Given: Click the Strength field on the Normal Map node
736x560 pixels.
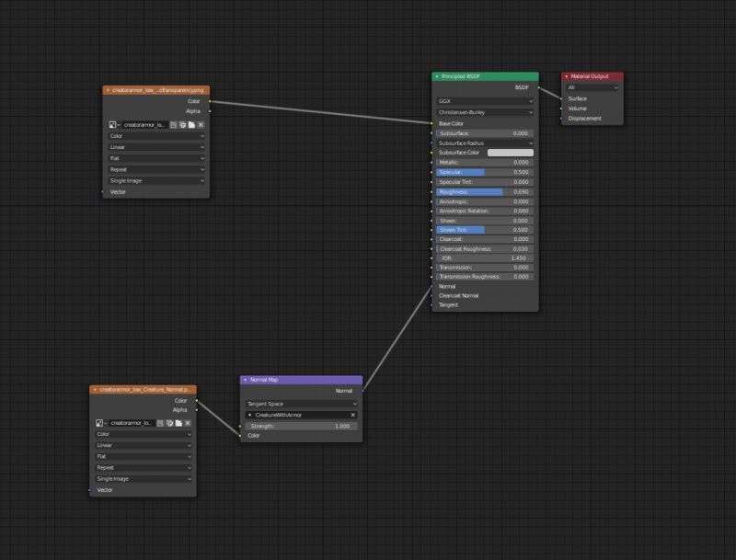Looking at the screenshot, I should pyautogui.click(x=299, y=426).
